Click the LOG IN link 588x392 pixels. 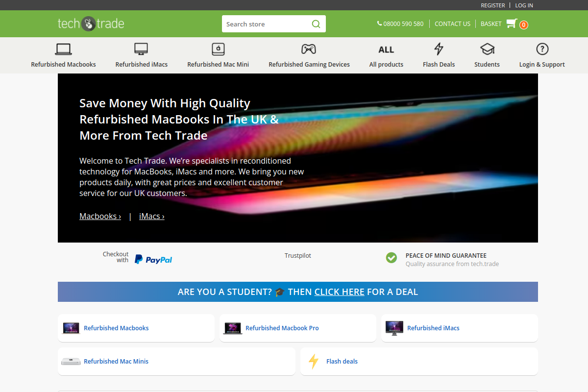pyautogui.click(x=524, y=5)
